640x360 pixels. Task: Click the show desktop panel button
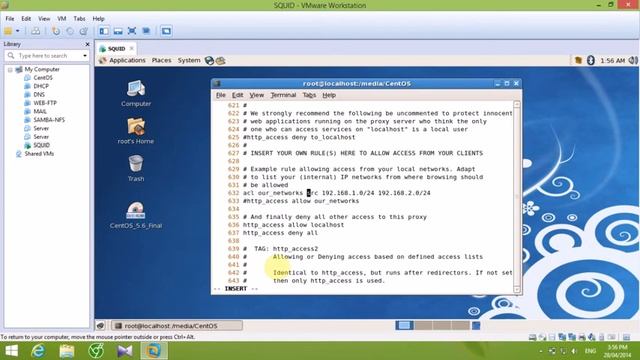pos(100,326)
